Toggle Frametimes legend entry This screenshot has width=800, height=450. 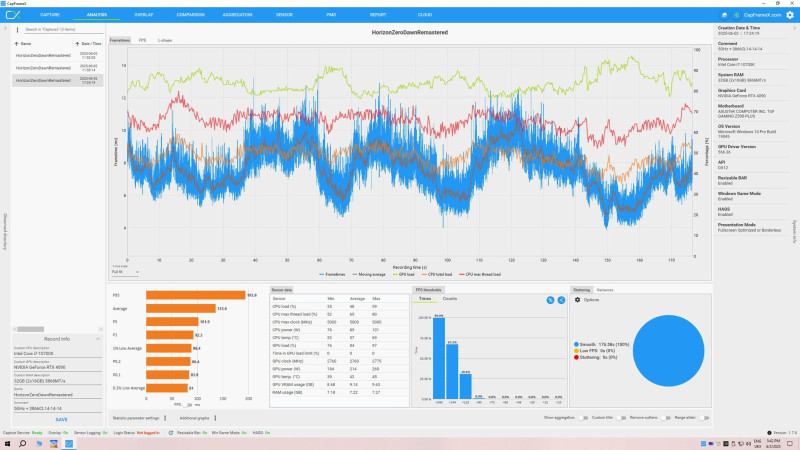[x=332, y=274]
